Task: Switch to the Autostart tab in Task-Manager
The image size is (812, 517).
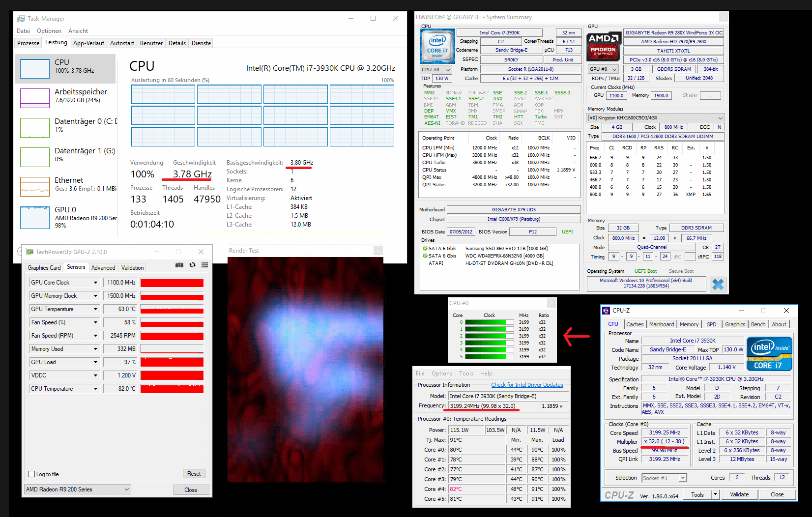Action: [122, 43]
